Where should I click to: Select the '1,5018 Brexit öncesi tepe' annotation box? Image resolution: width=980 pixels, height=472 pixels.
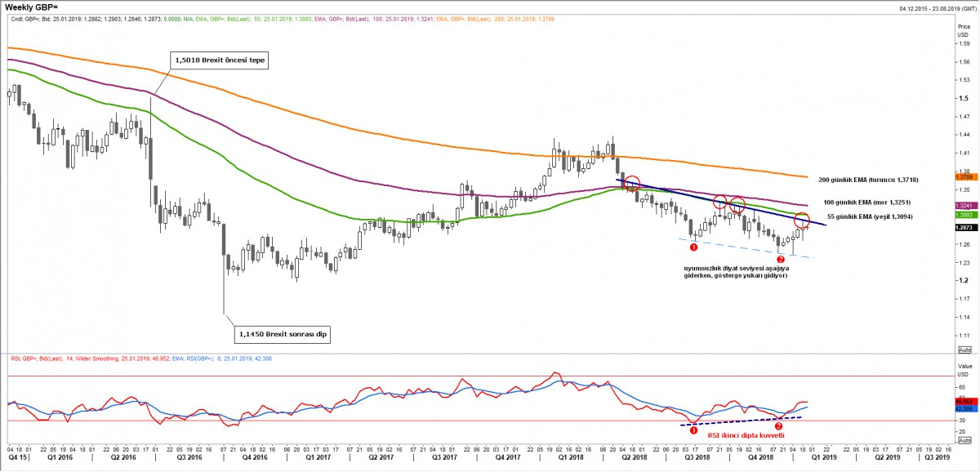[219, 60]
